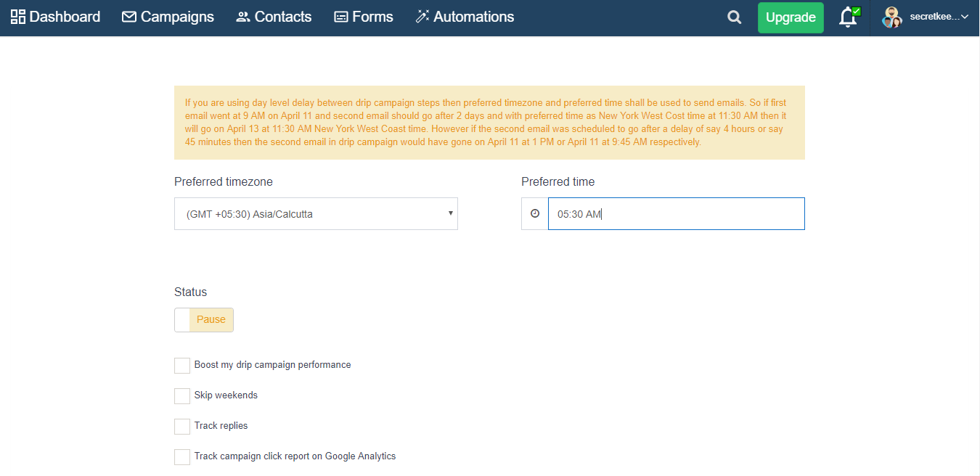Click the clock icon beside preferred time

(535, 214)
